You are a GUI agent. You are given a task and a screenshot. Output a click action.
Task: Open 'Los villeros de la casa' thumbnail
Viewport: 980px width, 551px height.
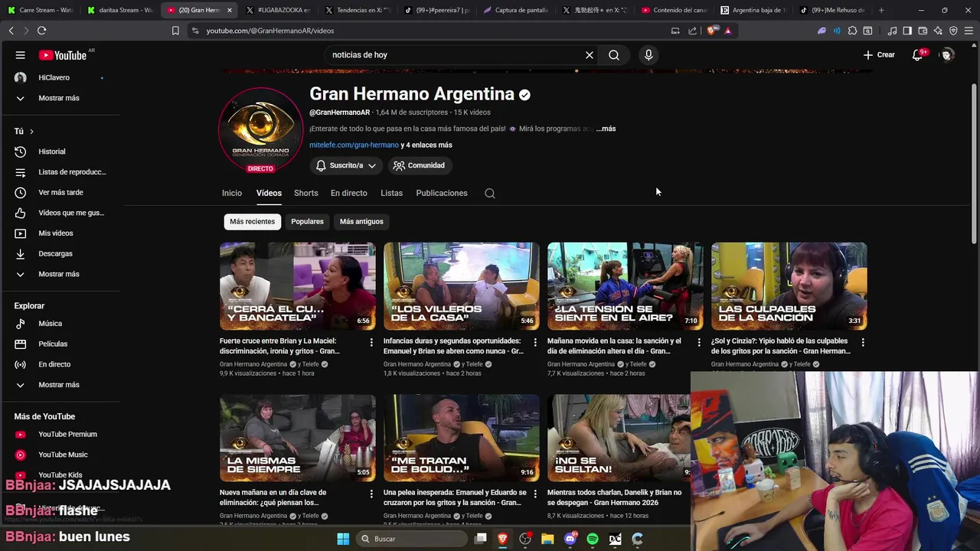[x=462, y=286]
